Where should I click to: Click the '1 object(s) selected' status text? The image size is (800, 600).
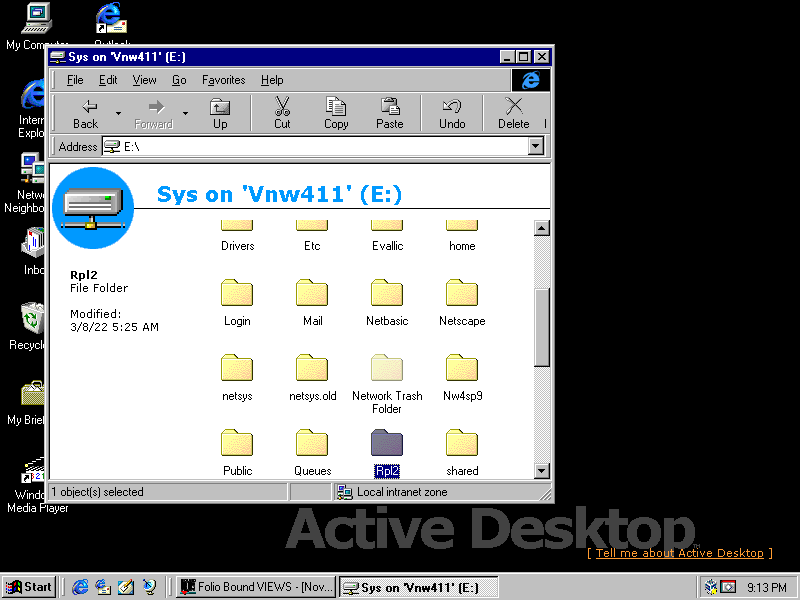coord(97,492)
